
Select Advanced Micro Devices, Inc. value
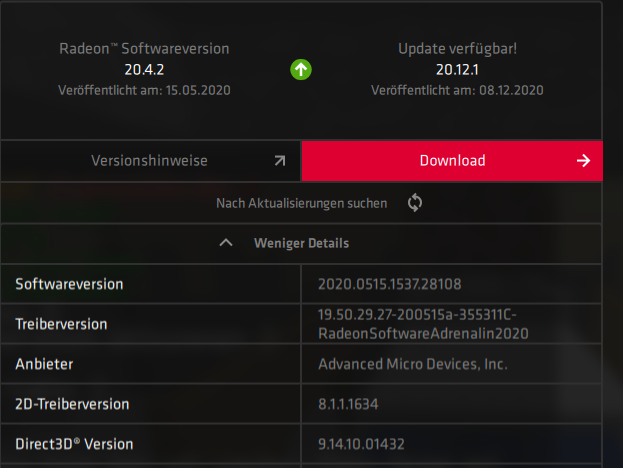point(413,364)
